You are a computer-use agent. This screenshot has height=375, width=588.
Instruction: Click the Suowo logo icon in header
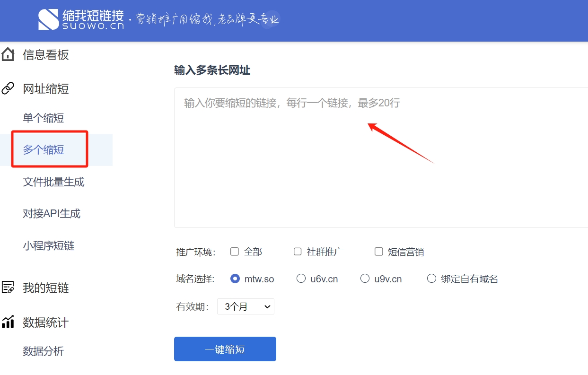[x=49, y=19]
